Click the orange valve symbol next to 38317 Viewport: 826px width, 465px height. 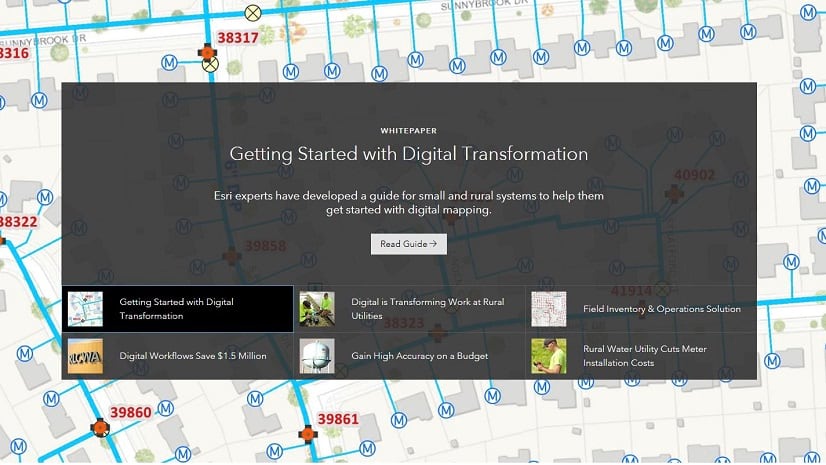[207, 52]
